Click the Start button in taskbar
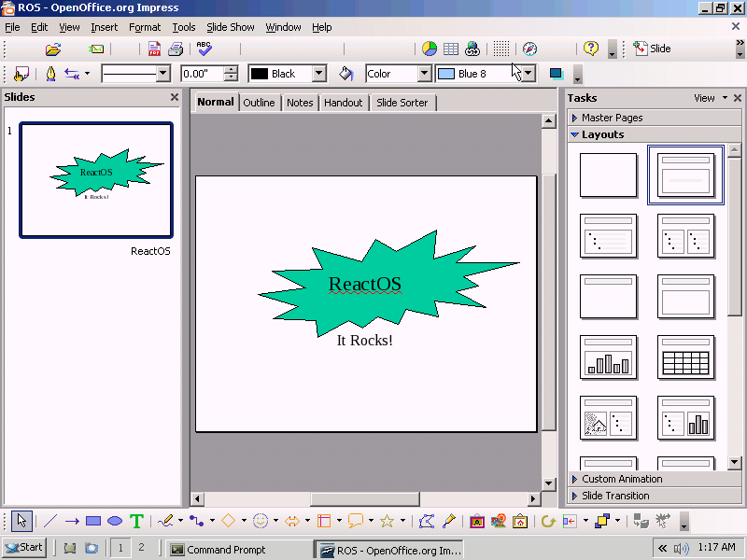This screenshot has width=747, height=560. (24, 548)
